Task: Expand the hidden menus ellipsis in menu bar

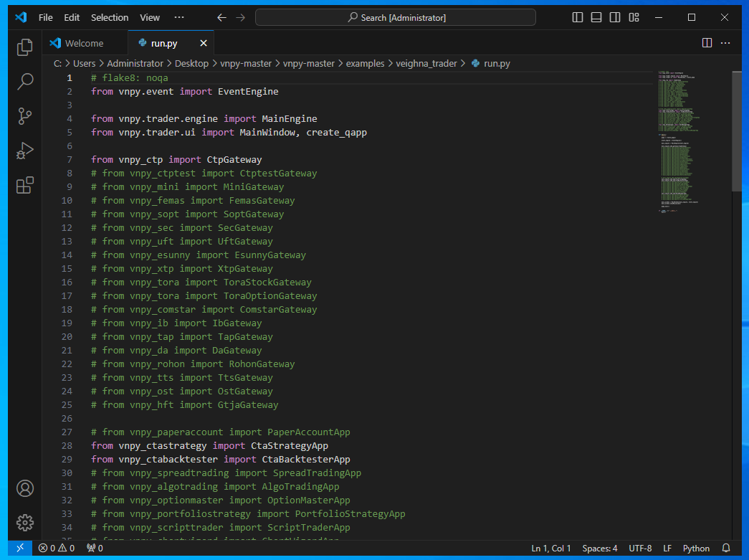Action: tap(179, 18)
